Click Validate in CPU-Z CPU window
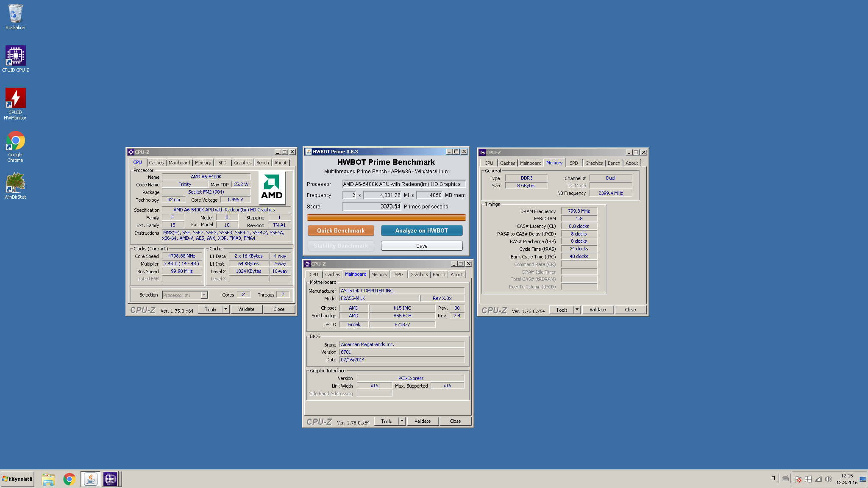Viewport: 868px width, 488px height. pos(246,309)
